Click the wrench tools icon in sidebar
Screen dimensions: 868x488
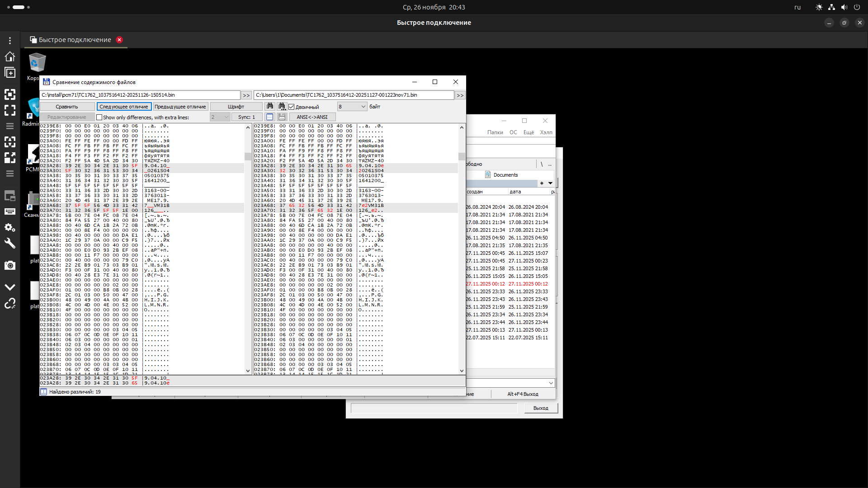[x=10, y=244]
